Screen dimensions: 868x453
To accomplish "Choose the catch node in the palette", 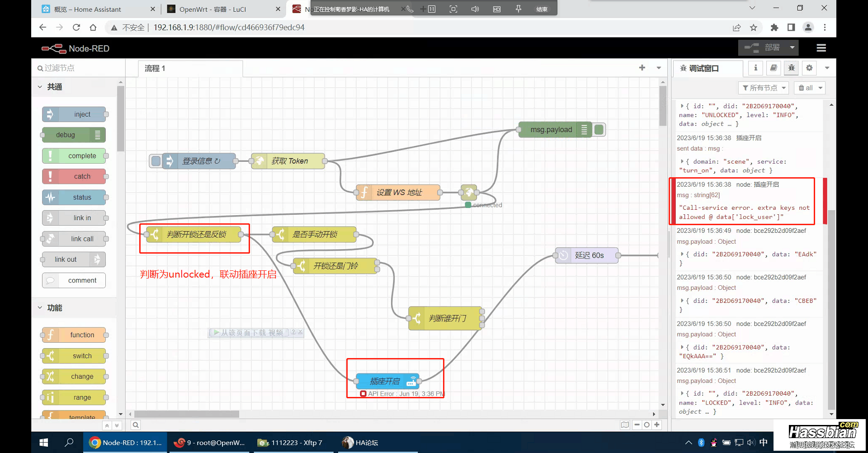I will pyautogui.click(x=74, y=176).
